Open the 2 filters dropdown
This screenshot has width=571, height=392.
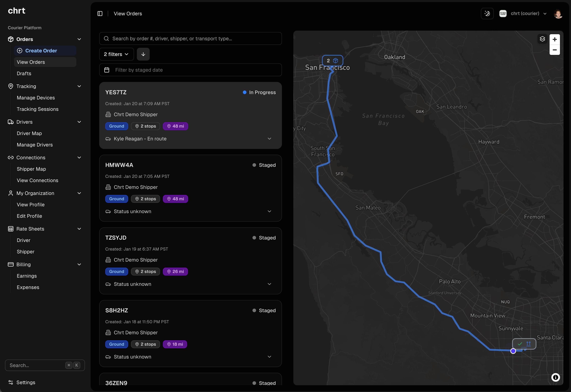(116, 54)
